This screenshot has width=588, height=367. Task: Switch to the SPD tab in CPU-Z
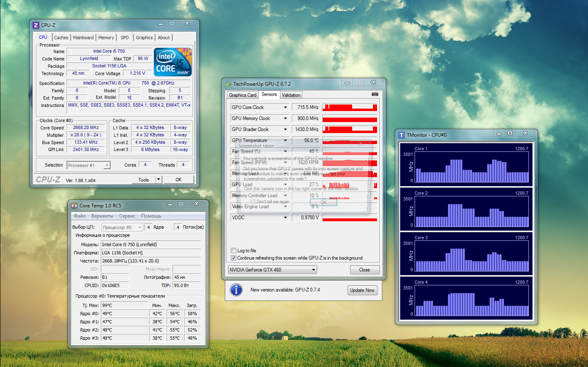[125, 38]
